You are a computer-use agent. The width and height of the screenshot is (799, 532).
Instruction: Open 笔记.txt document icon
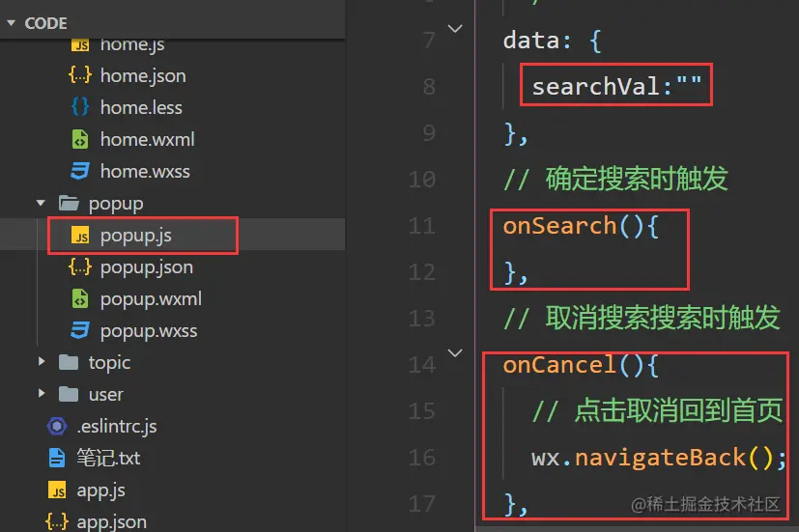57,458
